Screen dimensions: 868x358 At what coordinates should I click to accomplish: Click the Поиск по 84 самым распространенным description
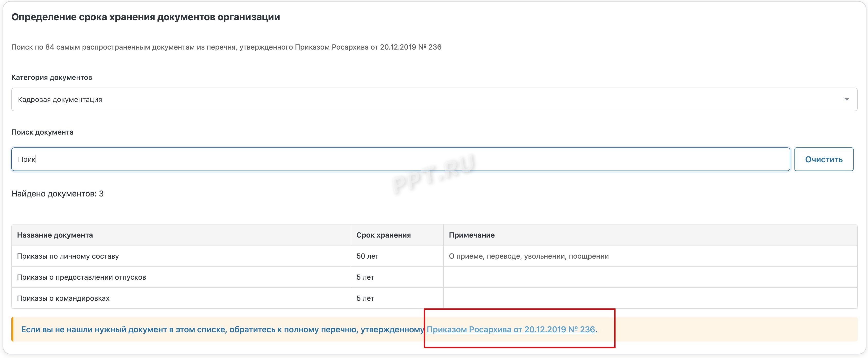tap(227, 47)
